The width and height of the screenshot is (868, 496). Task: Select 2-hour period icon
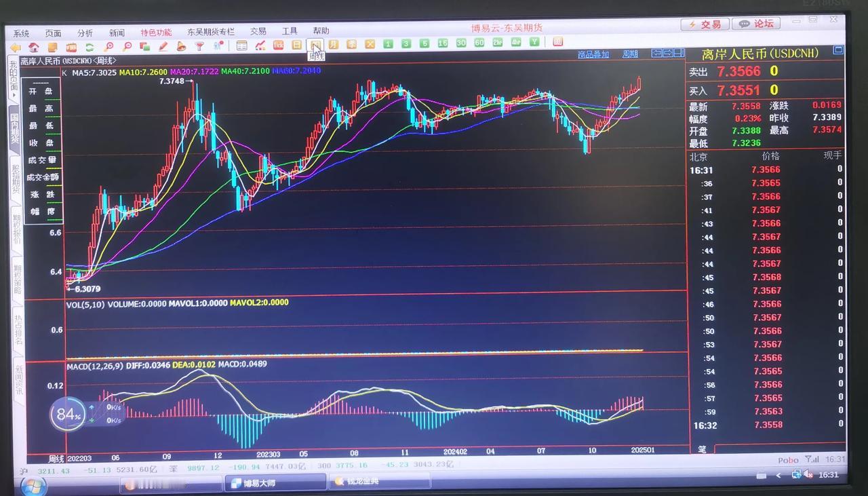click(x=498, y=43)
